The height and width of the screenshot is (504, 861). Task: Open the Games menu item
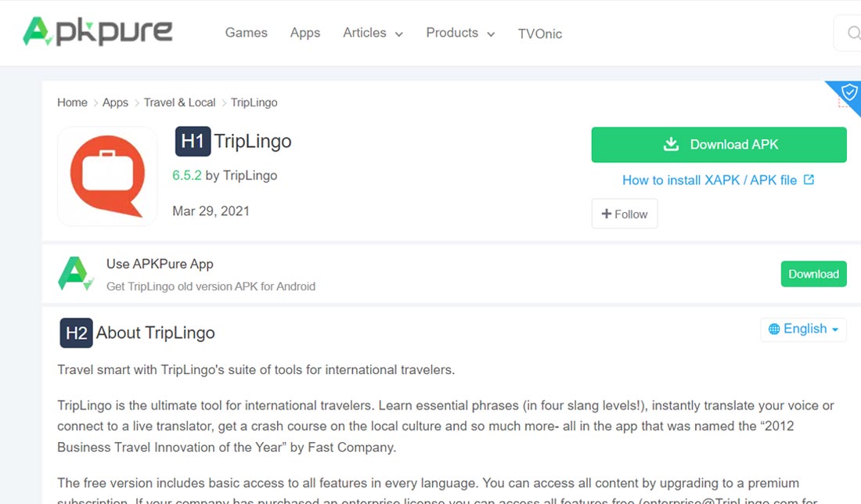coord(246,33)
